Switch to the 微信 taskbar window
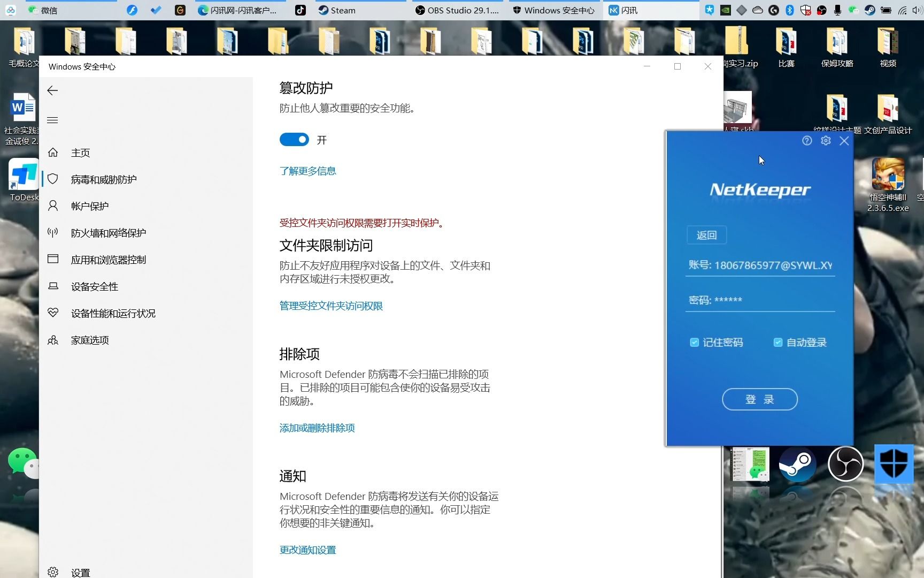 71,10
